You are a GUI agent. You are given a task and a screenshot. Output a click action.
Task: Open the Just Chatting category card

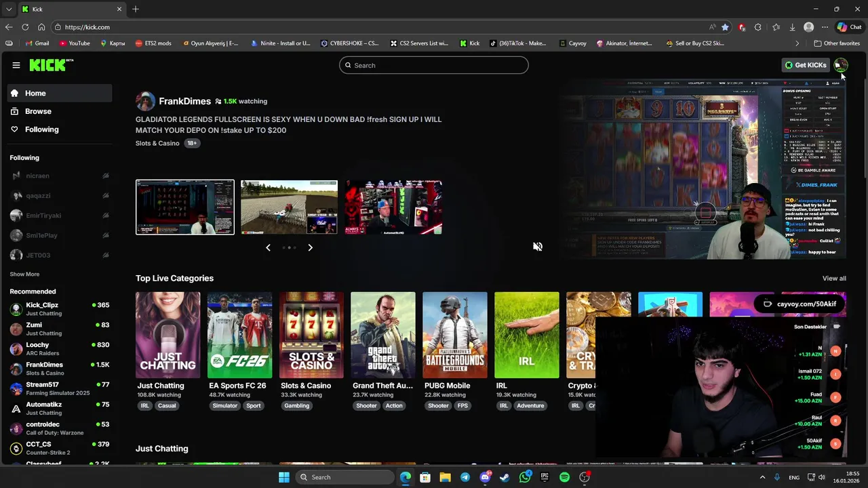[x=167, y=335]
